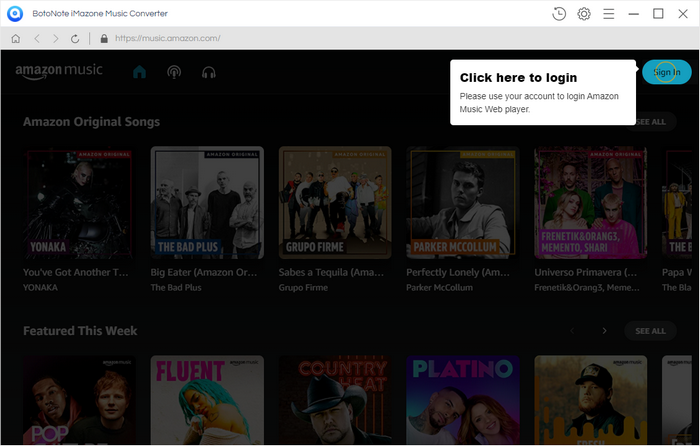Show next Featured This Week items

604,331
